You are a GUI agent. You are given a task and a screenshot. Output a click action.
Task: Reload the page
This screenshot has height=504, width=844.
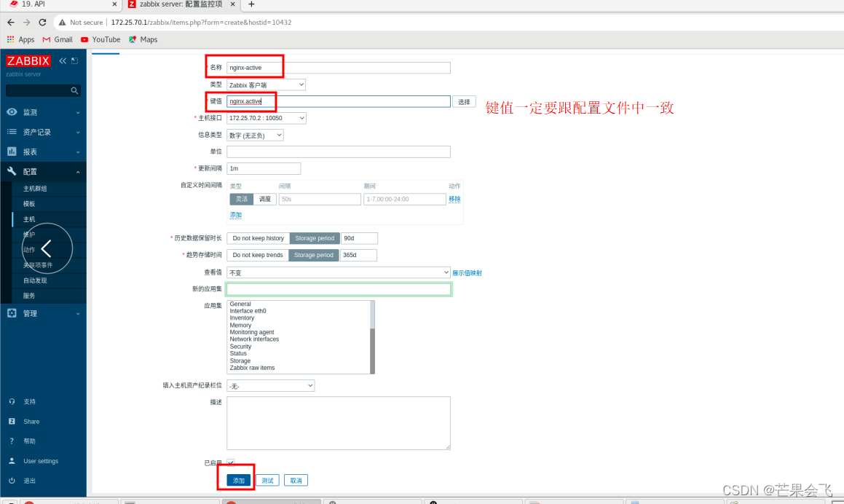pos(42,22)
